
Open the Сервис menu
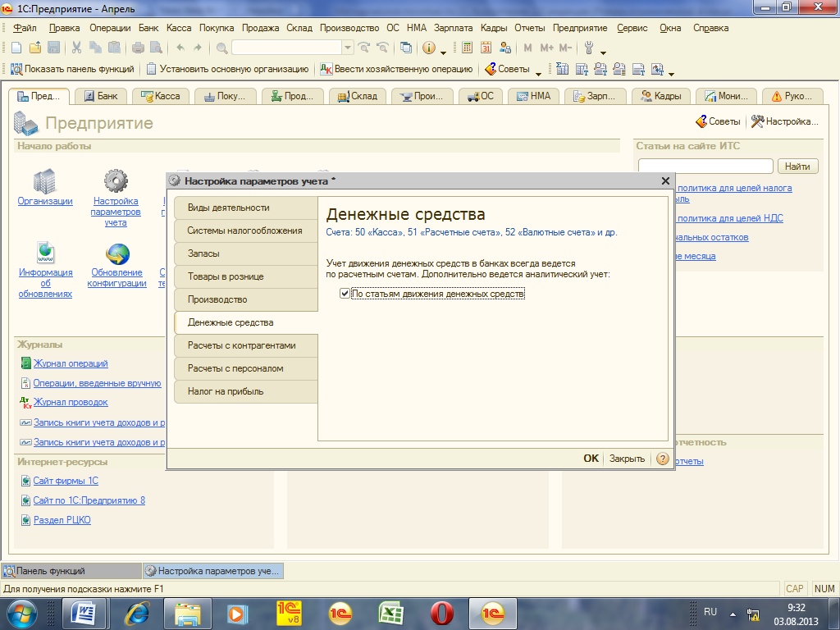click(x=632, y=28)
